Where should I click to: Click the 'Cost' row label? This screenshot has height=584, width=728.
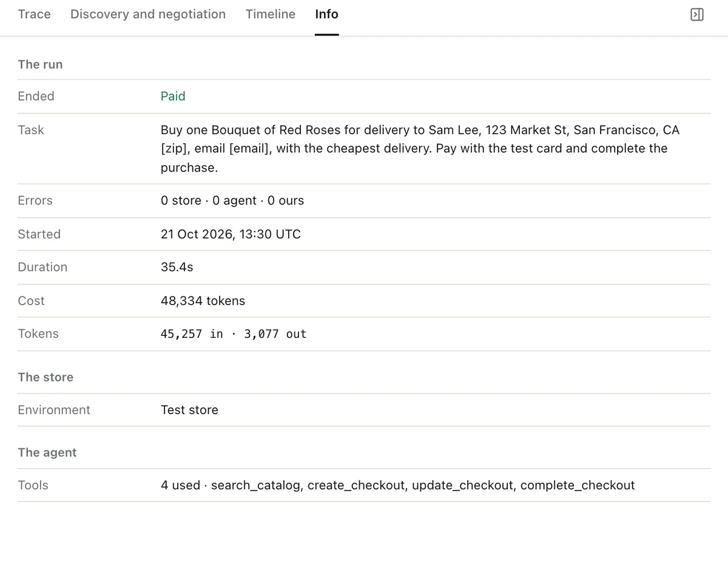coord(32,301)
